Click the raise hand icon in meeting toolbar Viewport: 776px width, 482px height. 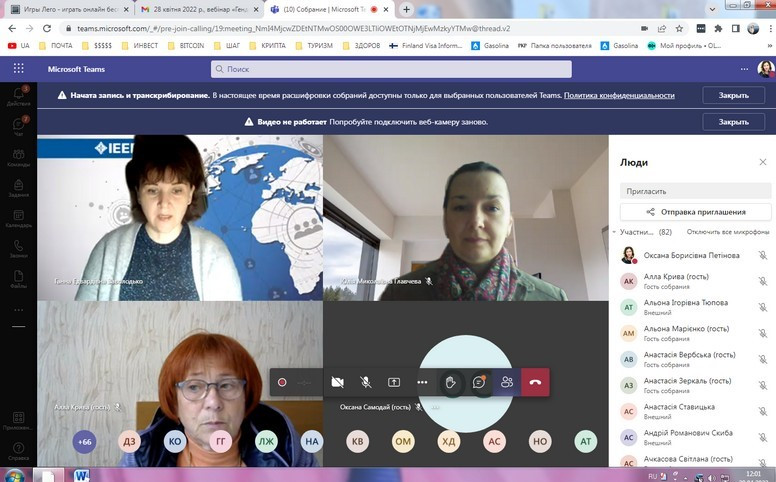[x=451, y=382]
